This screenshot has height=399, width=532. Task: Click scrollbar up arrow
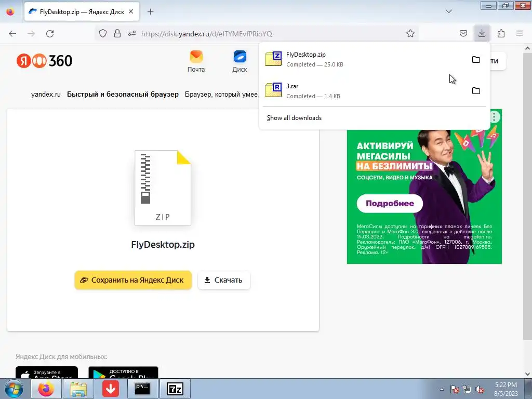pos(527,48)
